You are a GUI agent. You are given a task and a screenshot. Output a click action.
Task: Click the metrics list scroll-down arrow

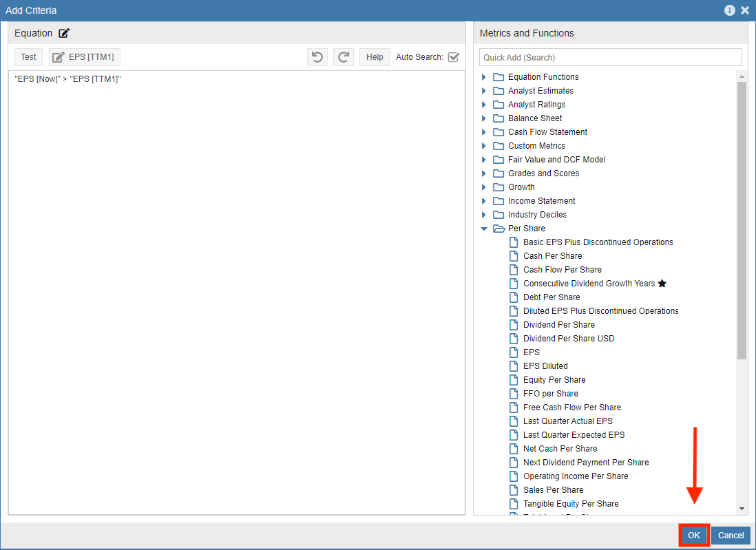742,509
